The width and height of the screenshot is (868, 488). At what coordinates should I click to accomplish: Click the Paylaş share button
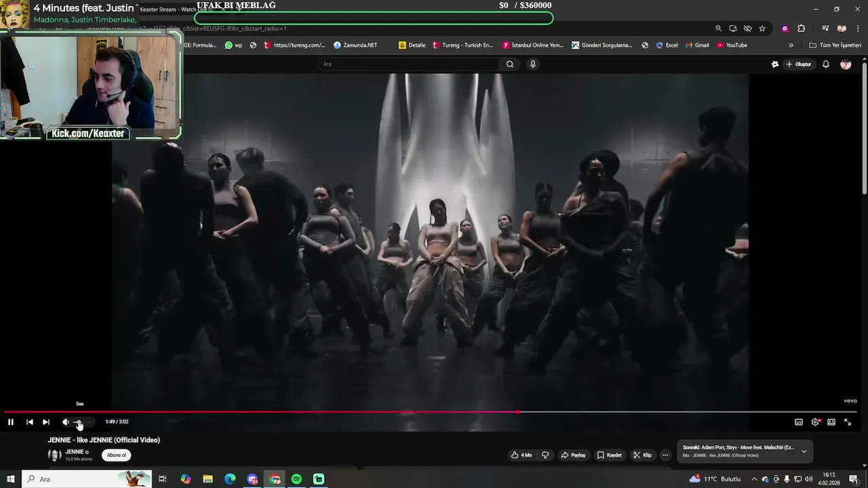[573, 455]
